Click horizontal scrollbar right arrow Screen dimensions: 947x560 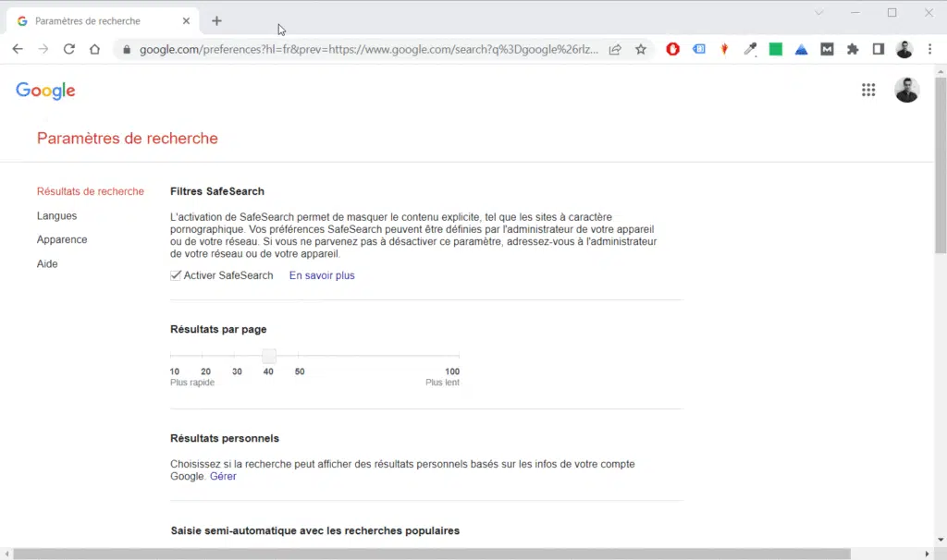coord(927,554)
